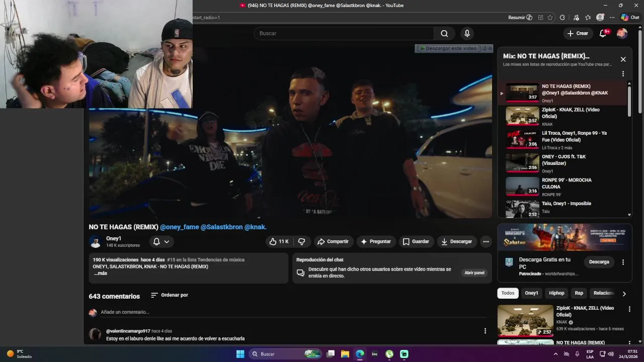Switch to Microsoft Edge in the taskbar

coord(360,354)
